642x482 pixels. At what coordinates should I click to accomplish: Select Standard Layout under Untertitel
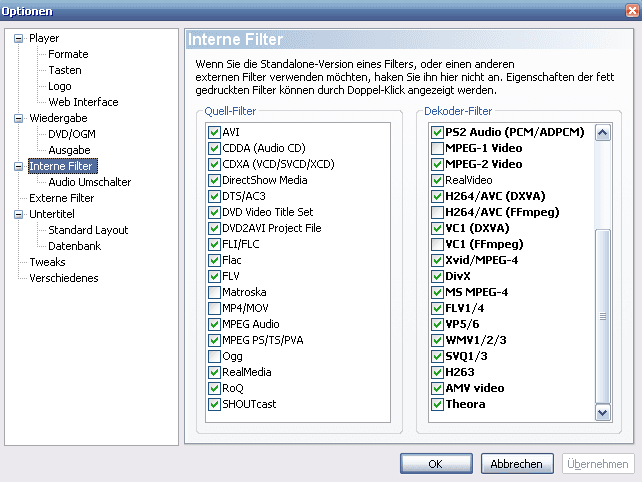pyautogui.click(x=88, y=230)
